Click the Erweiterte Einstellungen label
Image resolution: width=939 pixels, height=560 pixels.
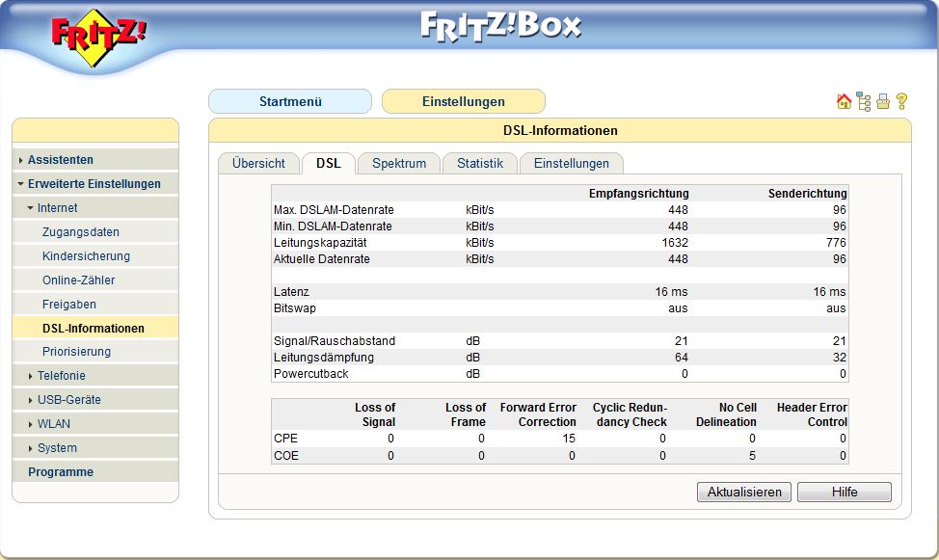pyautogui.click(x=94, y=184)
